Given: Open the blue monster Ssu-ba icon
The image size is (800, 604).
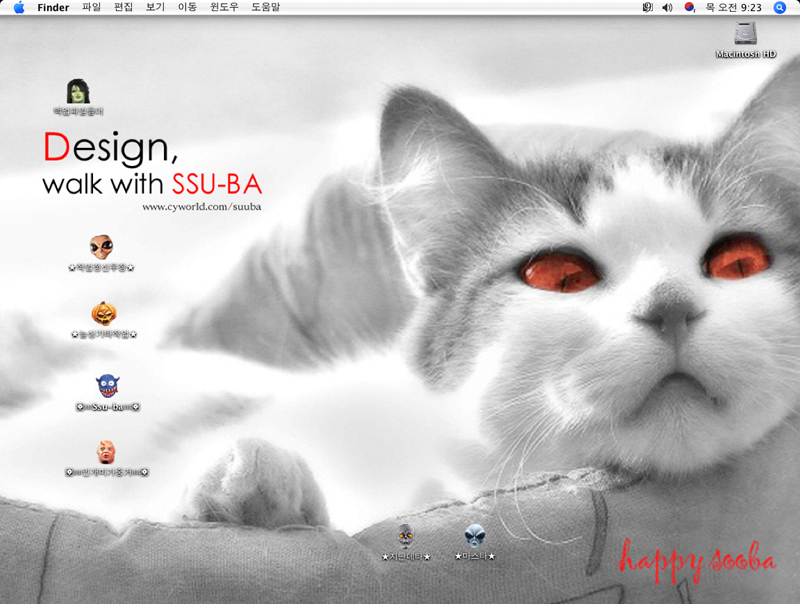Looking at the screenshot, I should [107, 386].
